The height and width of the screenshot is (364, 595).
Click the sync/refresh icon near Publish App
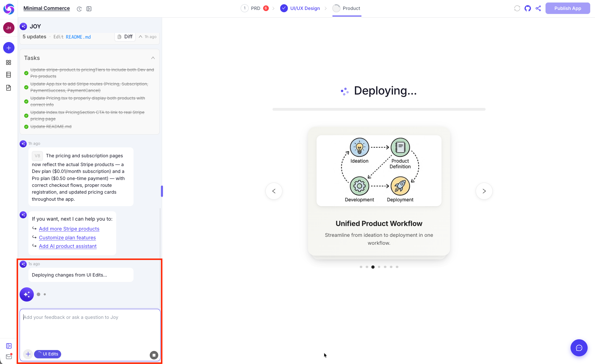pyautogui.click(x=517, y=8)
